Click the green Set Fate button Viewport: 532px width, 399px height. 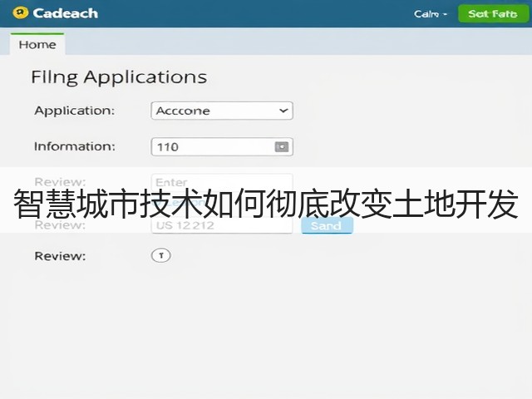pos(493,14)
